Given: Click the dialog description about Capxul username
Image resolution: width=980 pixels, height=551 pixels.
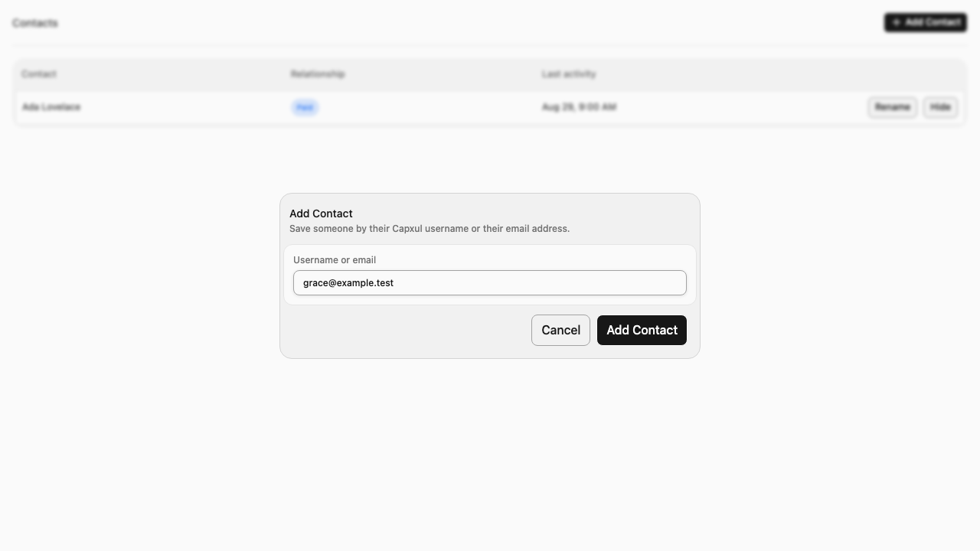Looking at the screenshot, I should [430, 229].
